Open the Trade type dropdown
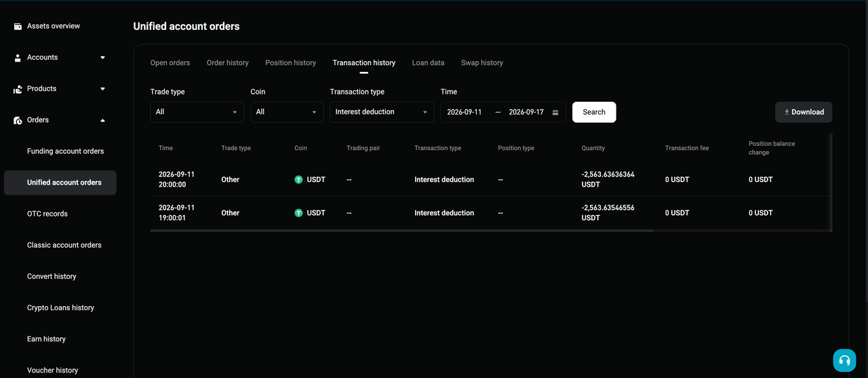 197,112
